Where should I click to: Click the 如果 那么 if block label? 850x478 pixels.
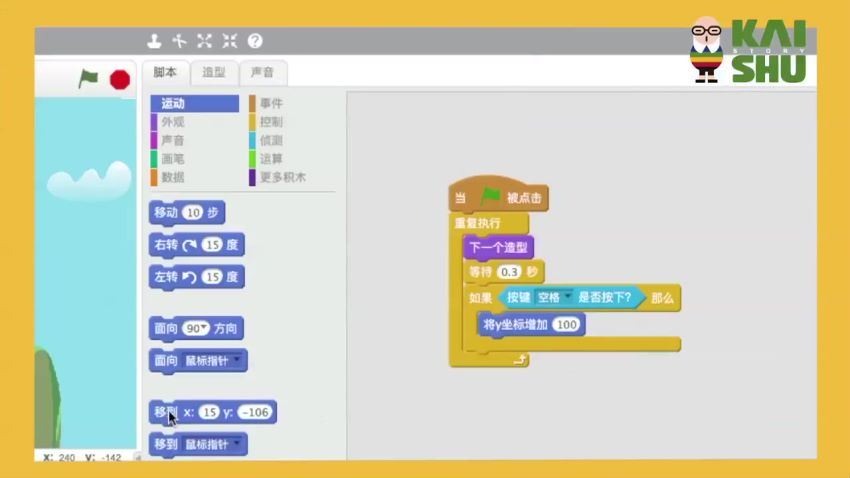point(480,298)
